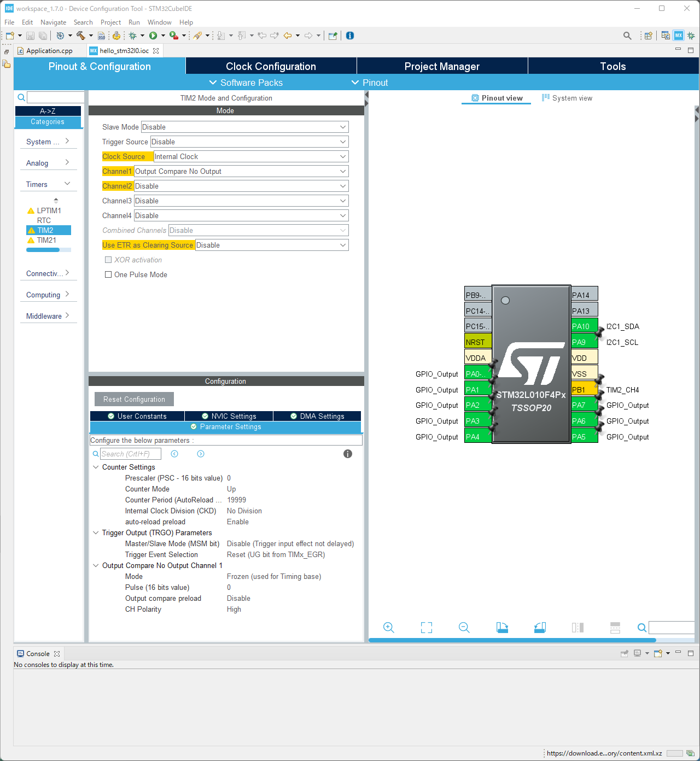Image resolution: width=700 pixels, height=761 pixels.
Task: Select the Categories view button
Action: point(48,122)
